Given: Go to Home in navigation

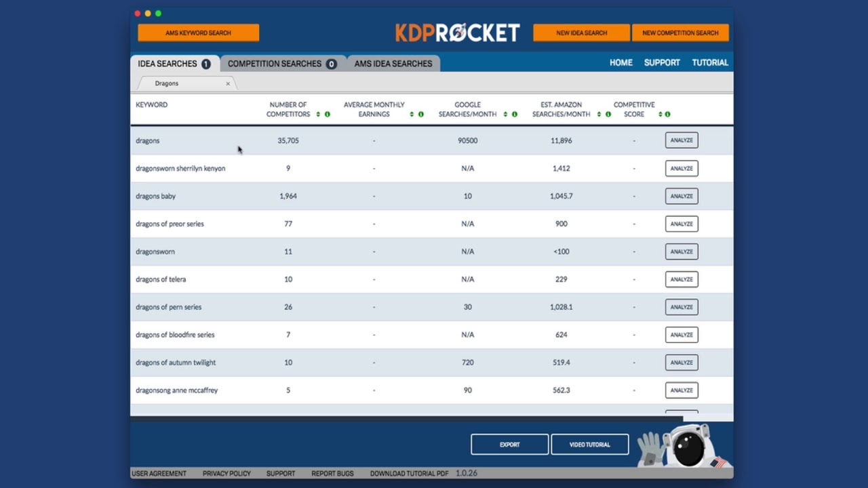Looking at the screenshot, I should 621,62.
